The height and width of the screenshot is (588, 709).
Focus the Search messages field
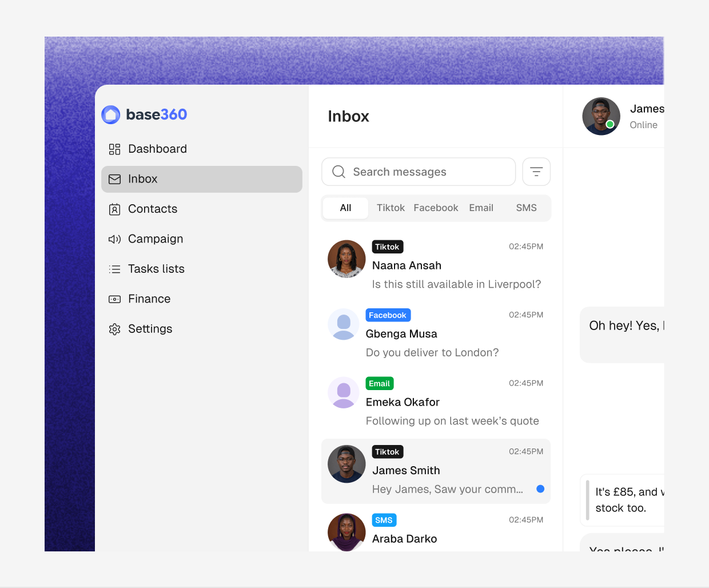point(419,172)
